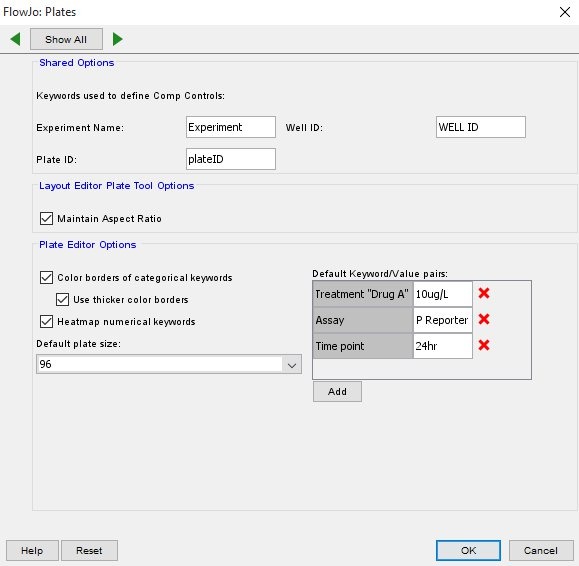Edit the Plate ID keyword field

click(x=231, y=159)
